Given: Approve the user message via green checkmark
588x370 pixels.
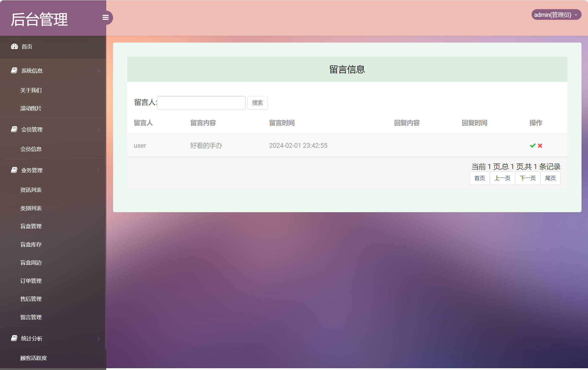Looking at the screenshot, I should point(532,145).
